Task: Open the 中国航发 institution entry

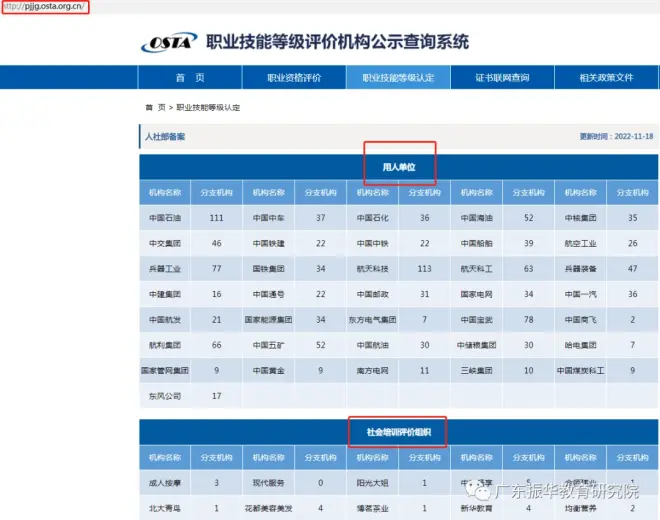Action: pos(165,320)
